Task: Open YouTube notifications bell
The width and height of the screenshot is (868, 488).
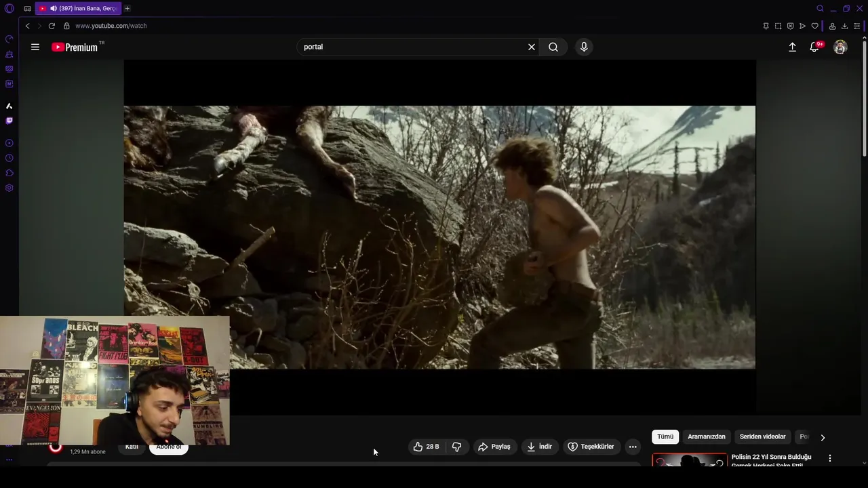Action: click(x=815, y=47)
